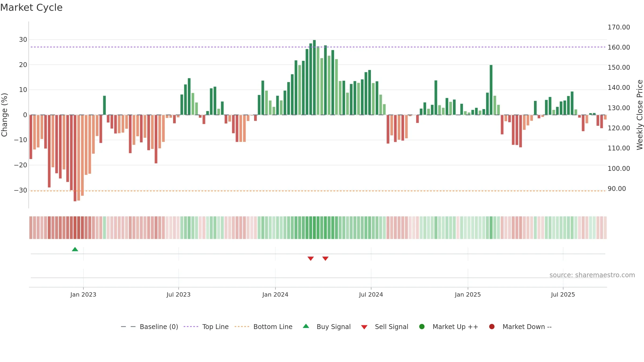Screen dimensions: 644x362
Task: Click the green Buy Signal triangle marker
Action: click(x=75, y=249)
